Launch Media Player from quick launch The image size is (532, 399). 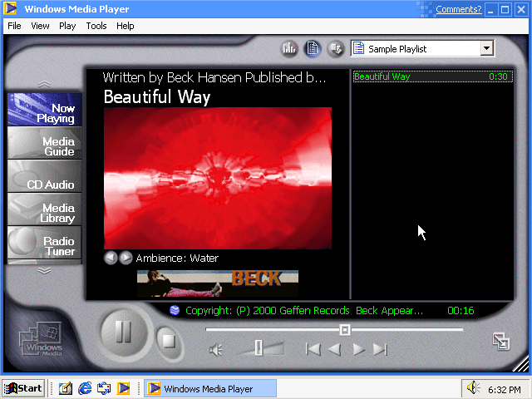point(124,388)
